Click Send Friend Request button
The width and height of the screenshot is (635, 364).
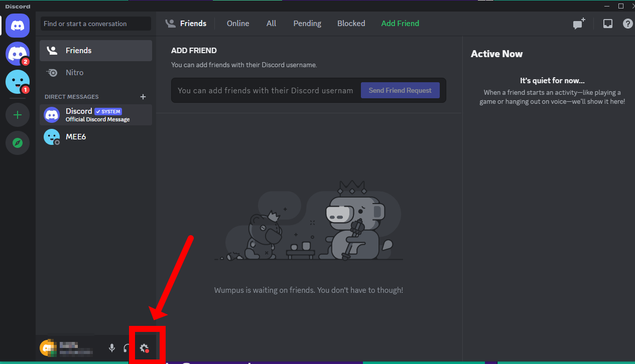[400, 90]
